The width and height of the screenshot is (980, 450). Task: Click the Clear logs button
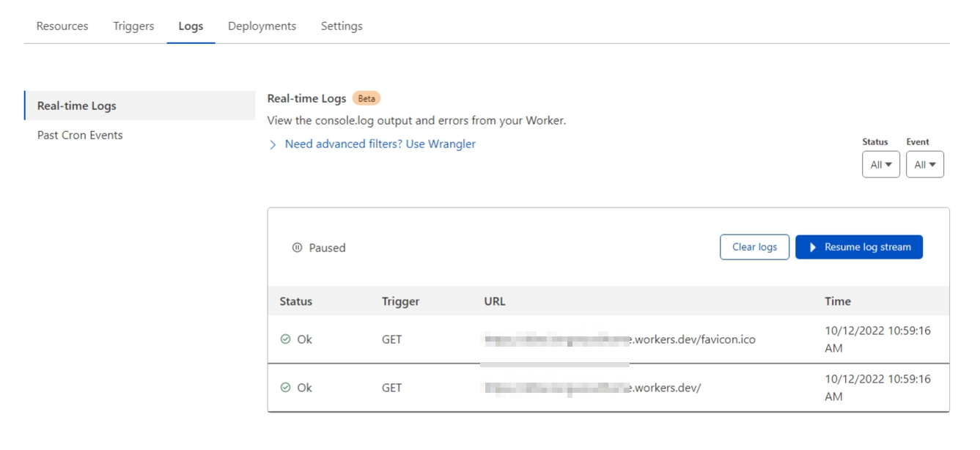tap(754, 247)
